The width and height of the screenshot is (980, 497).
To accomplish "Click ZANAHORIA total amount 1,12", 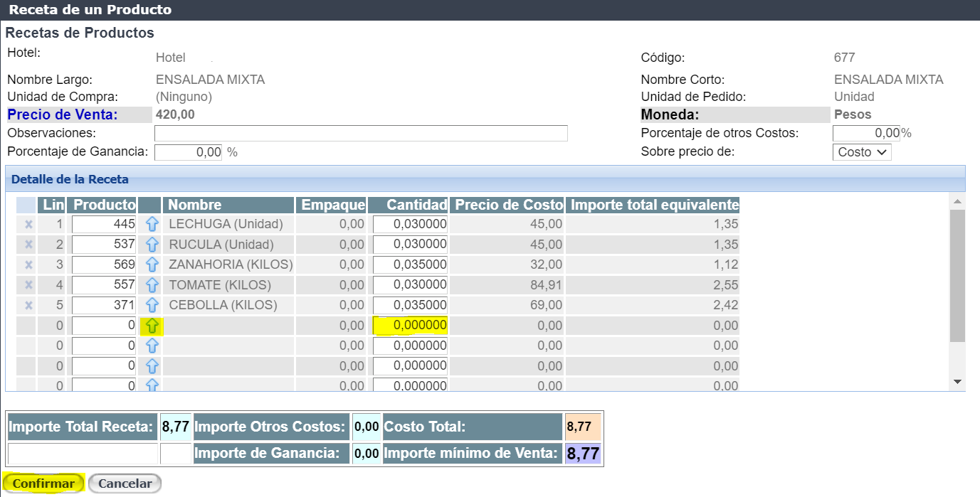I will tap(726, 264).
